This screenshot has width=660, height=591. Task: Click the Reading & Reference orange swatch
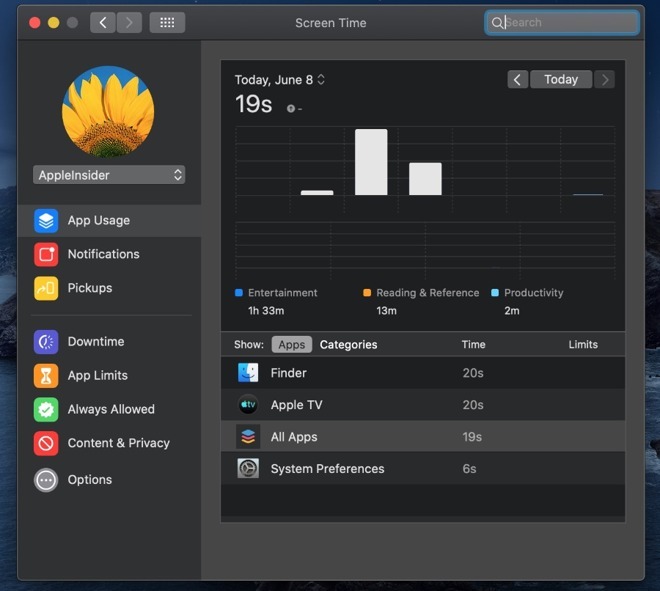click(x=367, y=293)
